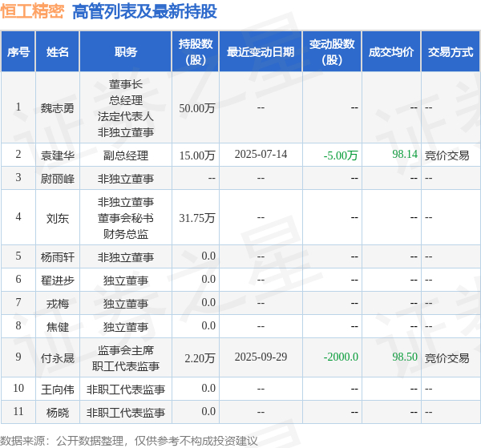Click the 董事会秘书 position text

126,218
